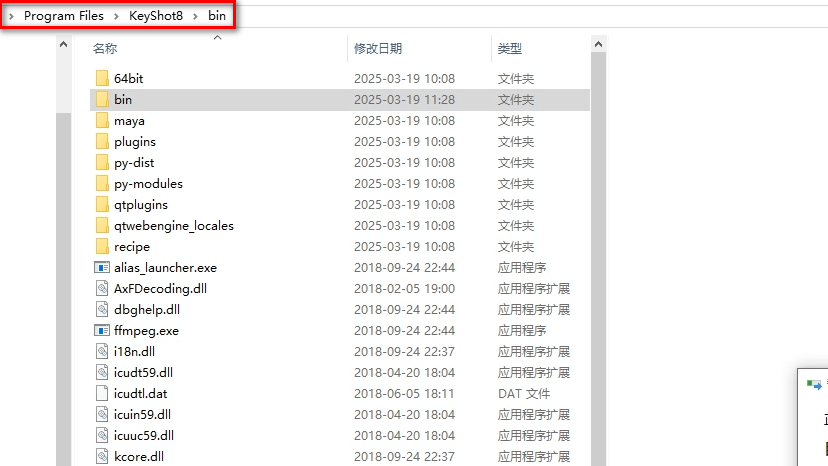Image resolution: width=828 pixels, height=466 pixels.
Task: Expand the chevron between KeyShot8 and bin
Action: click(x=195, y=16)
